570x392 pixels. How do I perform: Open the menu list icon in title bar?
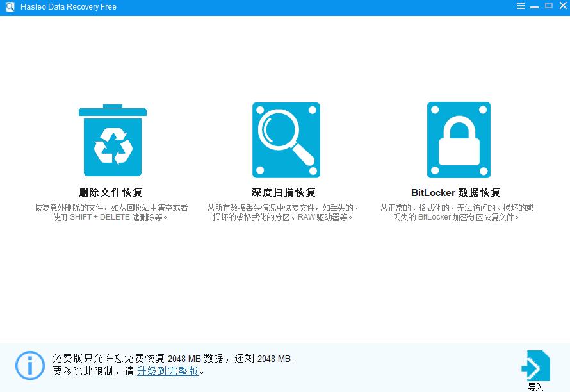521,6
